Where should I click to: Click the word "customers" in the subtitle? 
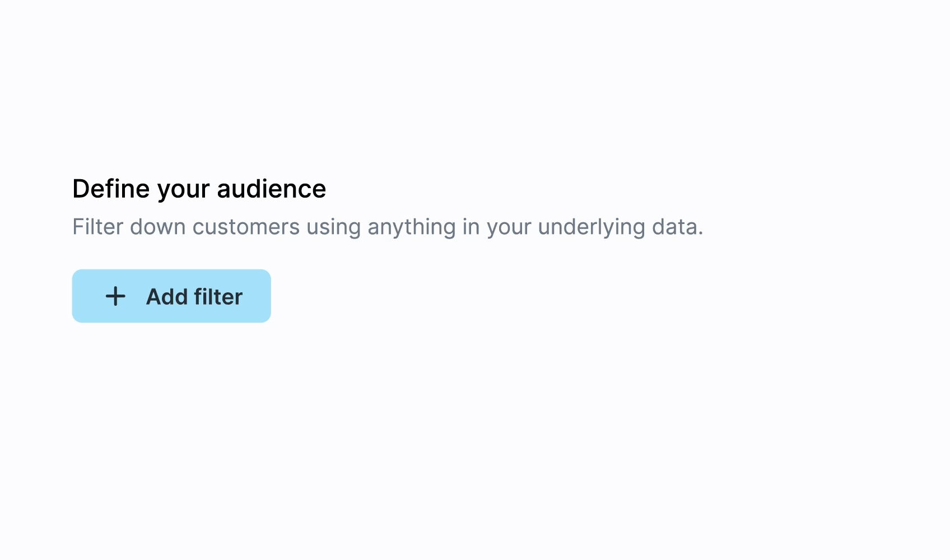click(x=246, y=227)
